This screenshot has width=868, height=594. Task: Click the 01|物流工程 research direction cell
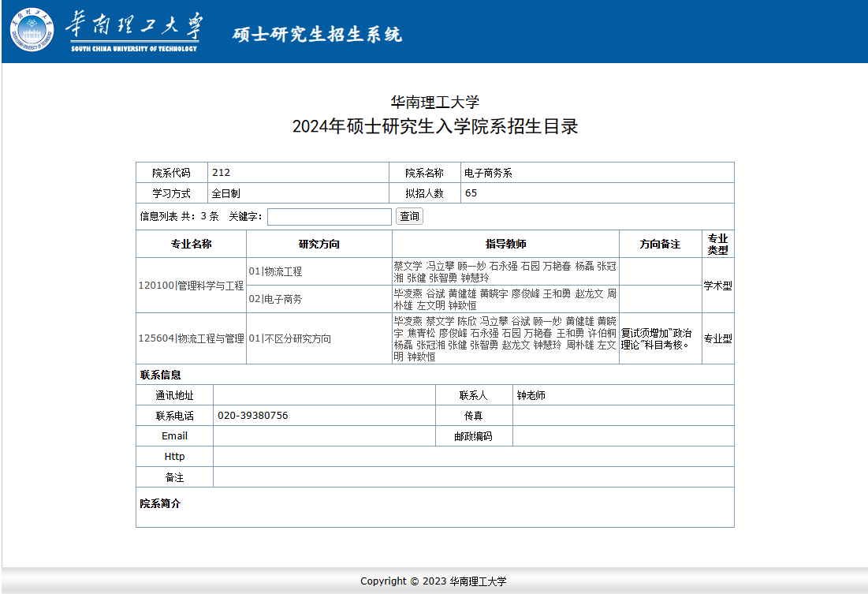(x=319, y=271)
